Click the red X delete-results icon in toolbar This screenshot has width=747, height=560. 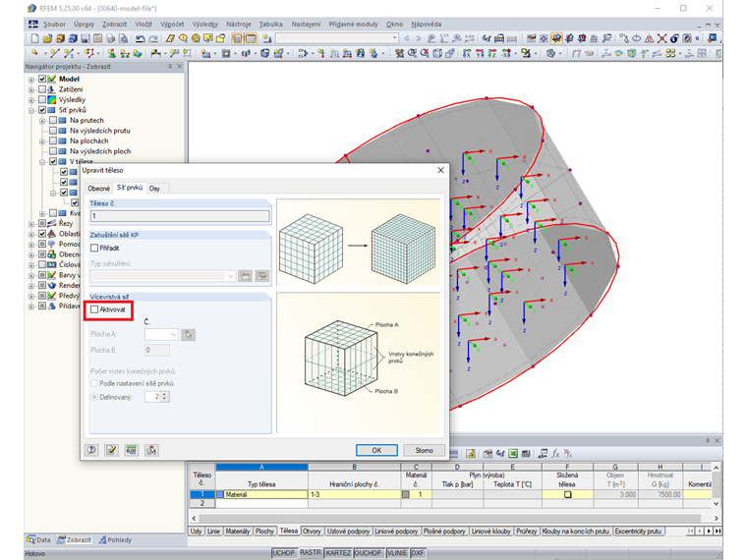click(661, 38)
